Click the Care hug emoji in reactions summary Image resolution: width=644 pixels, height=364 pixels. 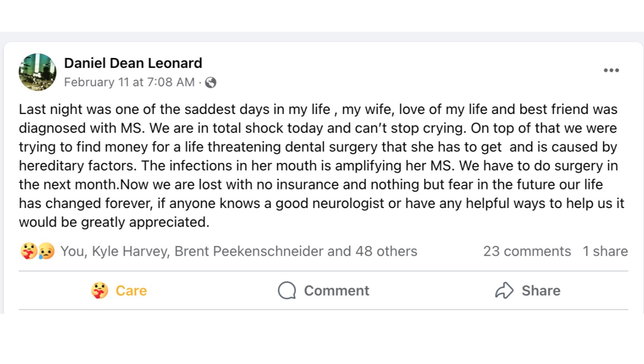pyautogui.click(x=28, y=251)
